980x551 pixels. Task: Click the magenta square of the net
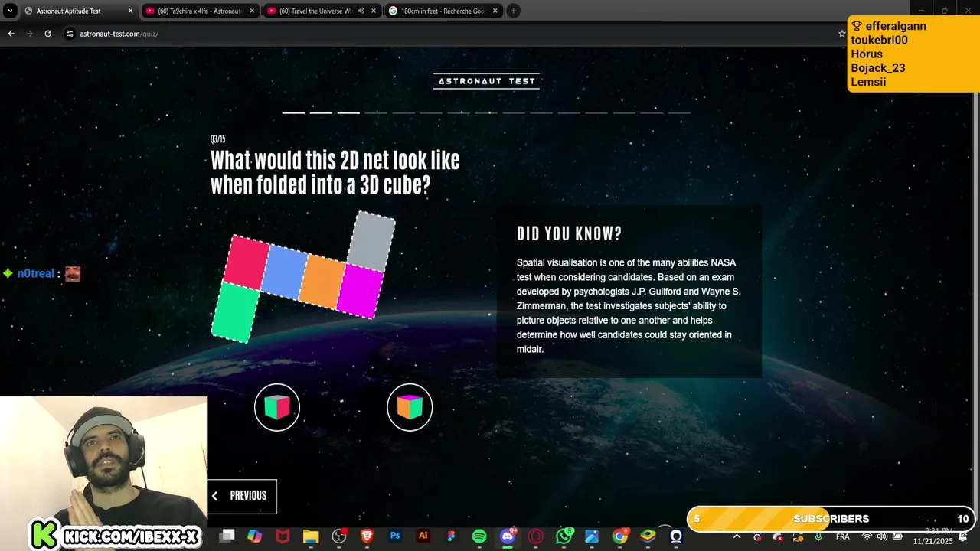pos(359,290)
